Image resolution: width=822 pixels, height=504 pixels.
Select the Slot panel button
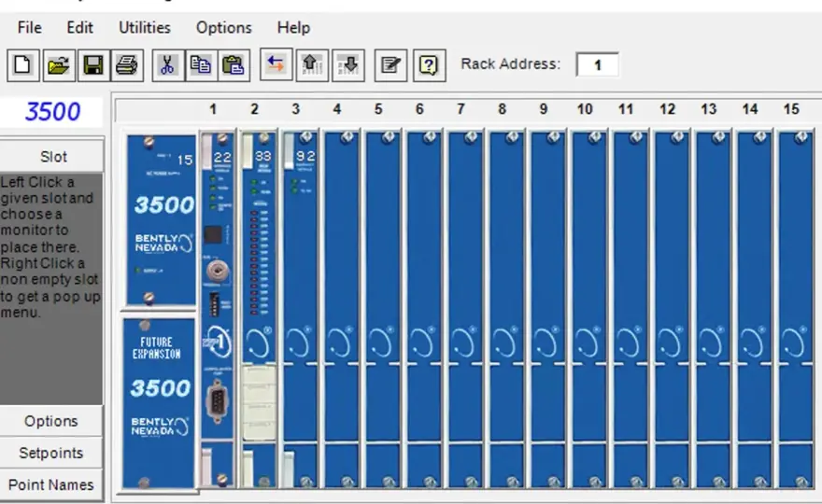click(52, 156)
